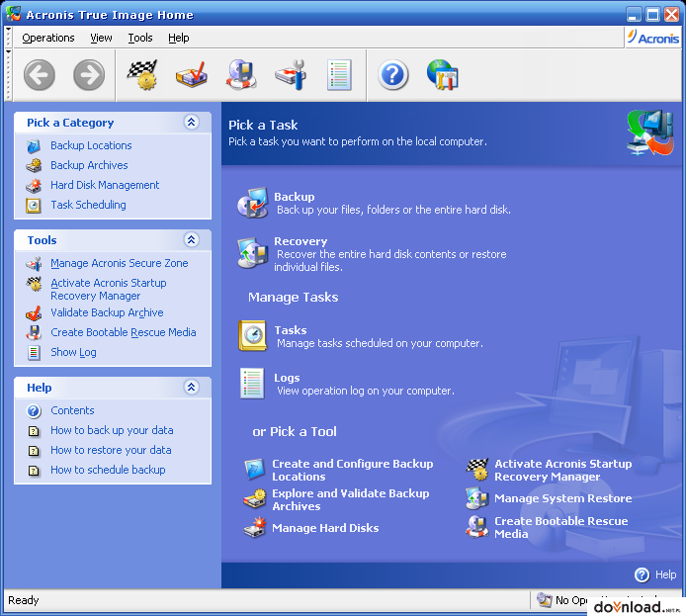Click the Contents help sidebar icon

[x=34, y=411]
